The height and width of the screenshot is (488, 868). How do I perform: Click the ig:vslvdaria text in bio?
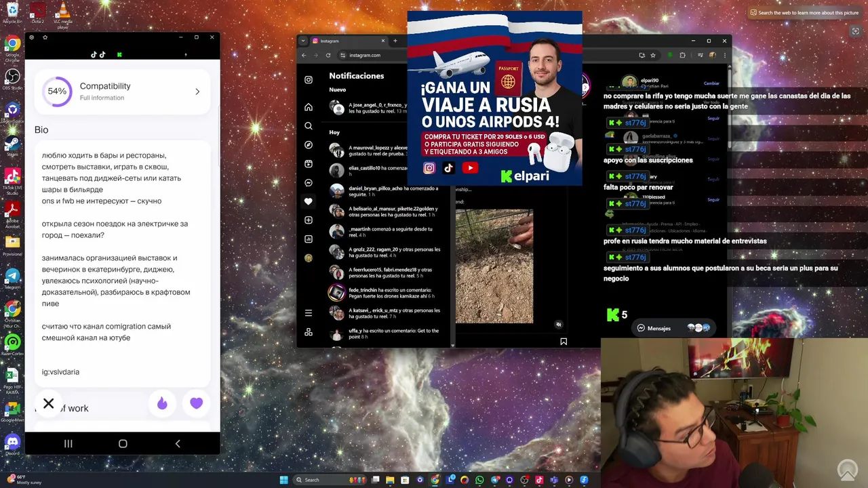tap(60, 371)
